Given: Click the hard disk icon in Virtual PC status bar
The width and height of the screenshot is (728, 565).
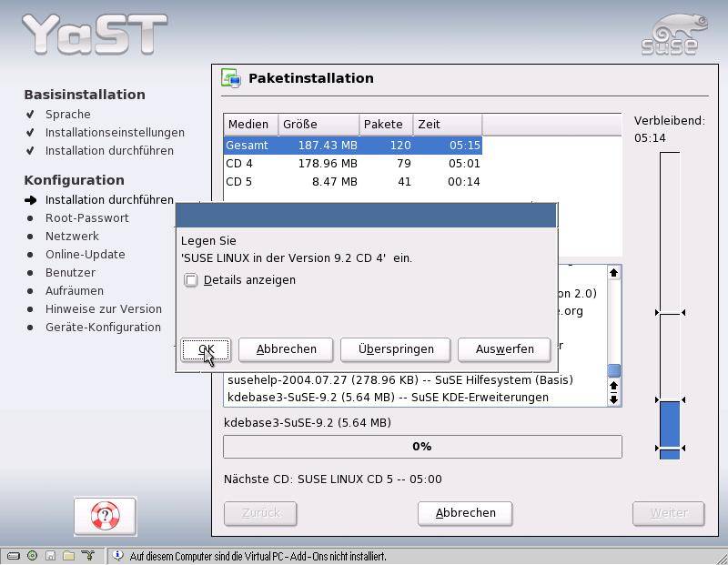Looking at the screenshot, I should tap(14, 555).
